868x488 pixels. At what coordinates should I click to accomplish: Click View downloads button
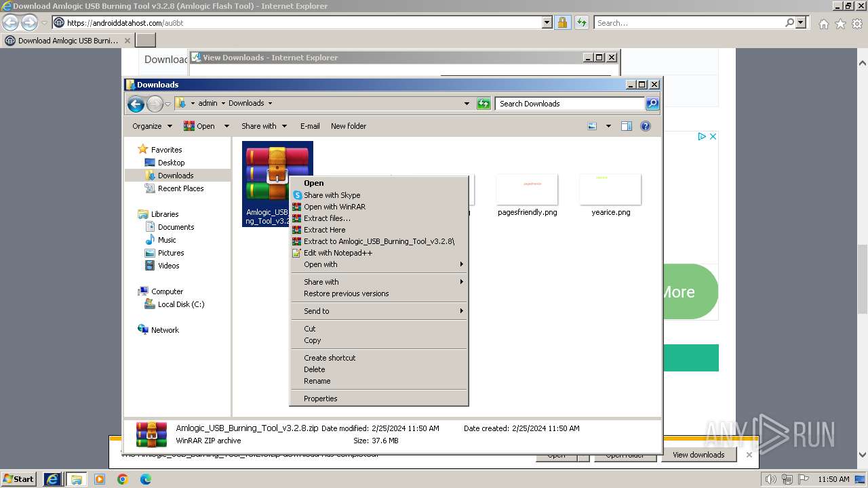pos(698,455)
